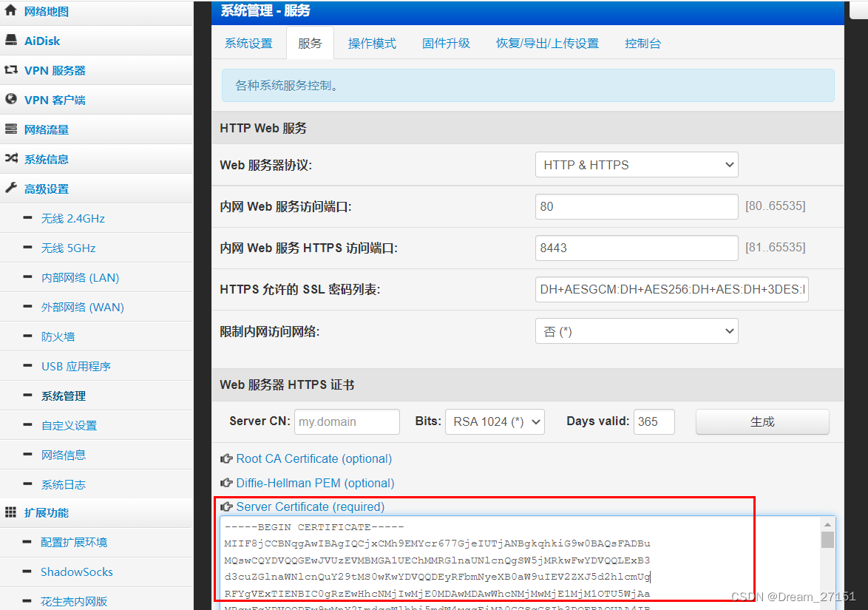868x610 pixels.
Task: Click the arrows icon beside VPN 服务器
Action: [x=10, y=70]
